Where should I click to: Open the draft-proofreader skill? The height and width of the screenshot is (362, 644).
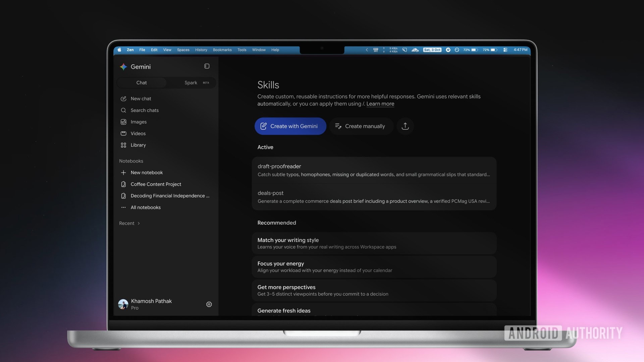click(374, 170)
